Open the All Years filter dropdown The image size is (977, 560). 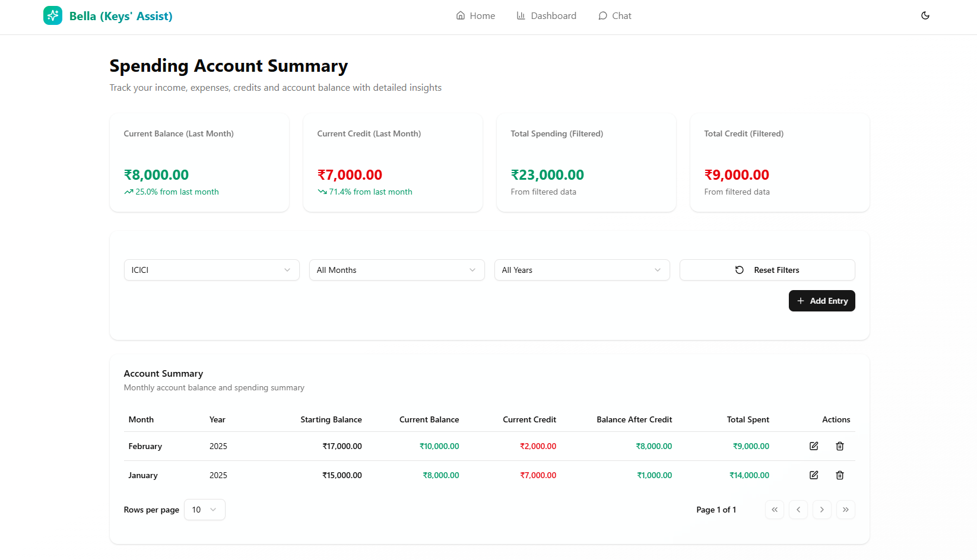(x=582, y=270)
